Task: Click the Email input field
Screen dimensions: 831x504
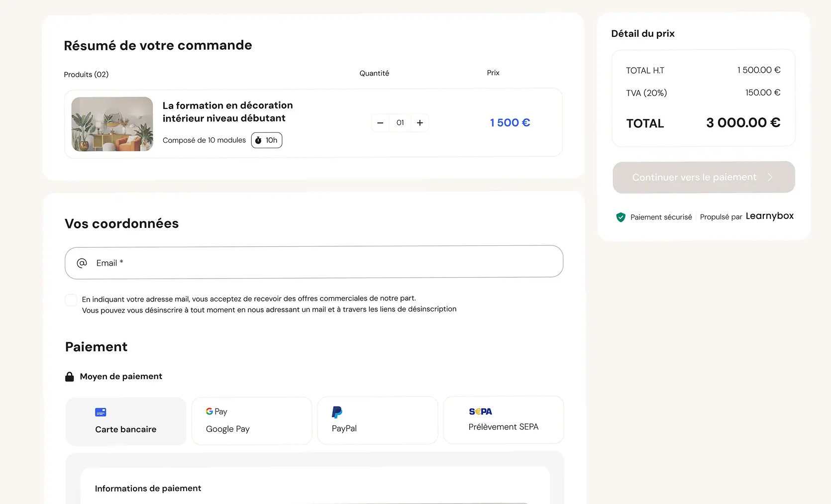Action: (x=314, y=262)
